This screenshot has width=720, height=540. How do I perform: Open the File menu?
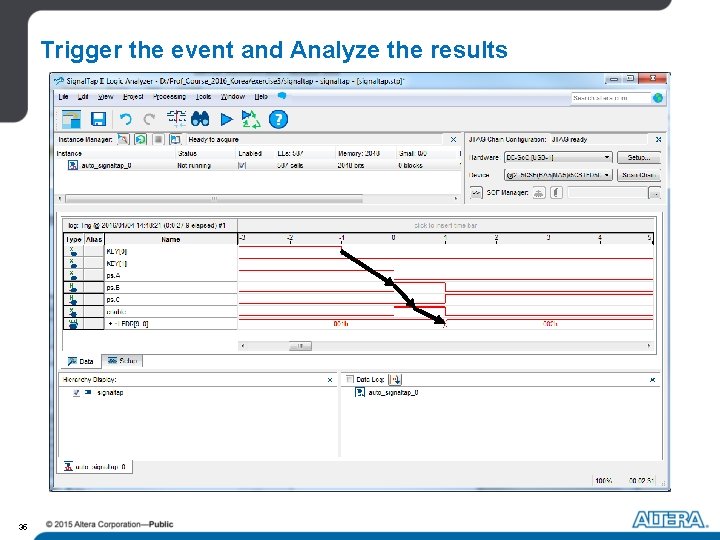(63, 96)
